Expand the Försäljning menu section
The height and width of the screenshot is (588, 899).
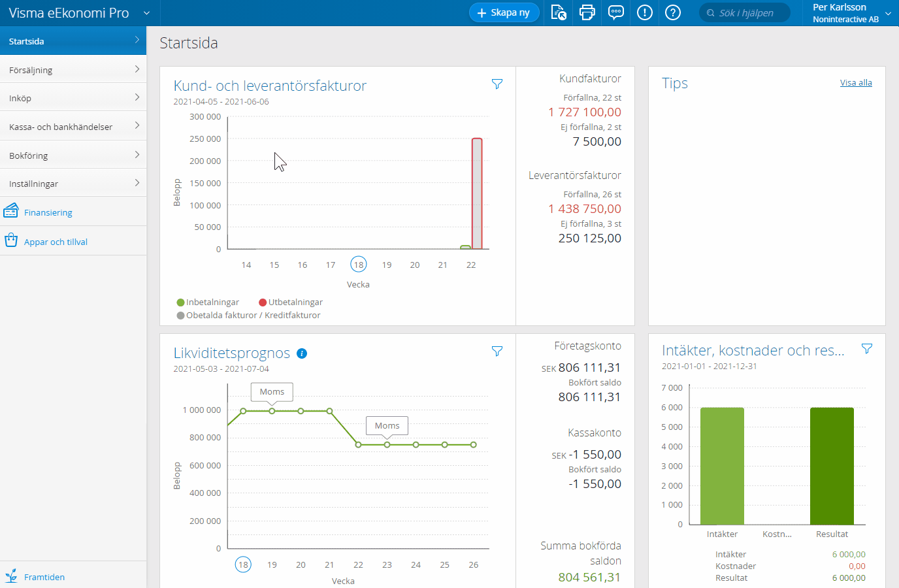(73, 70)
